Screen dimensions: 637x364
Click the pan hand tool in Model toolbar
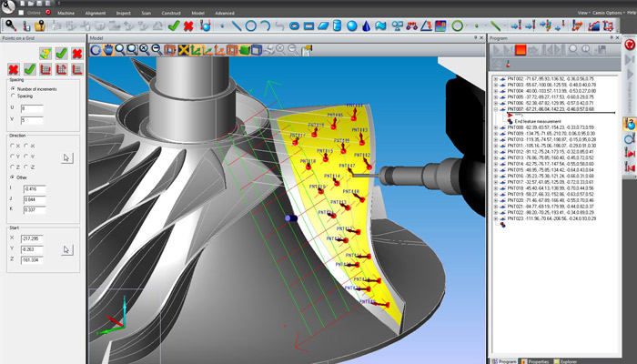pos(108,49)
